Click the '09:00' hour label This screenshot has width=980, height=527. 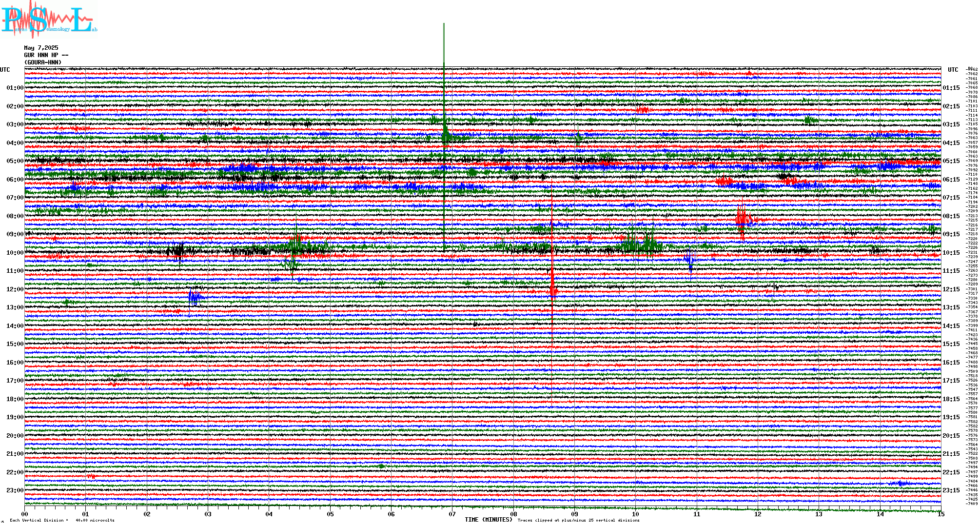(15, 234)
